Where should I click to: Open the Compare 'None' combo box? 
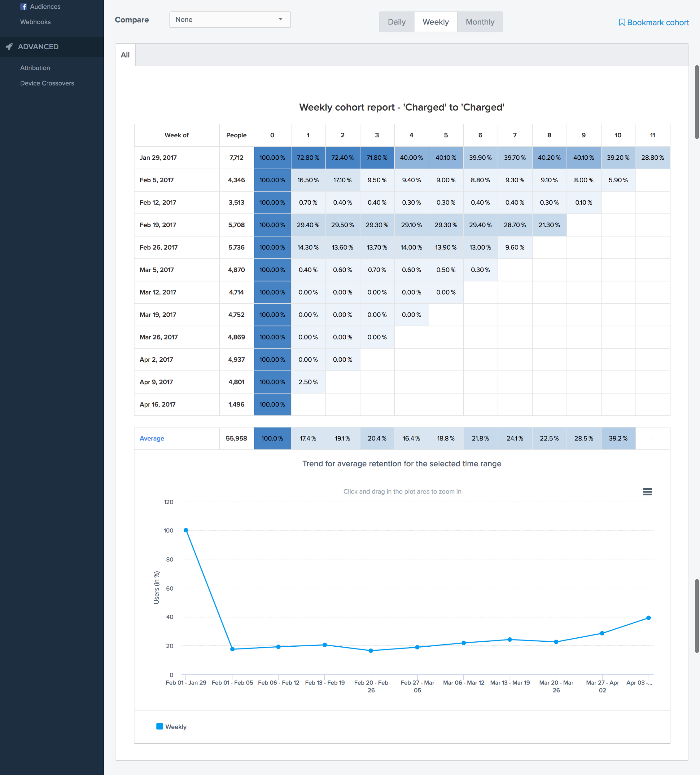pyautogui.click(x=230, y=20)
